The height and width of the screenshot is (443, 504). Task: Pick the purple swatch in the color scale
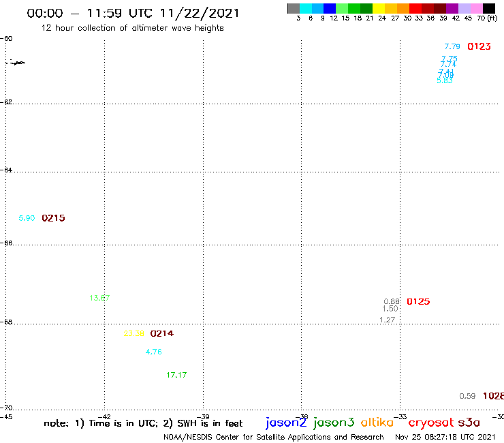(452, 8)
